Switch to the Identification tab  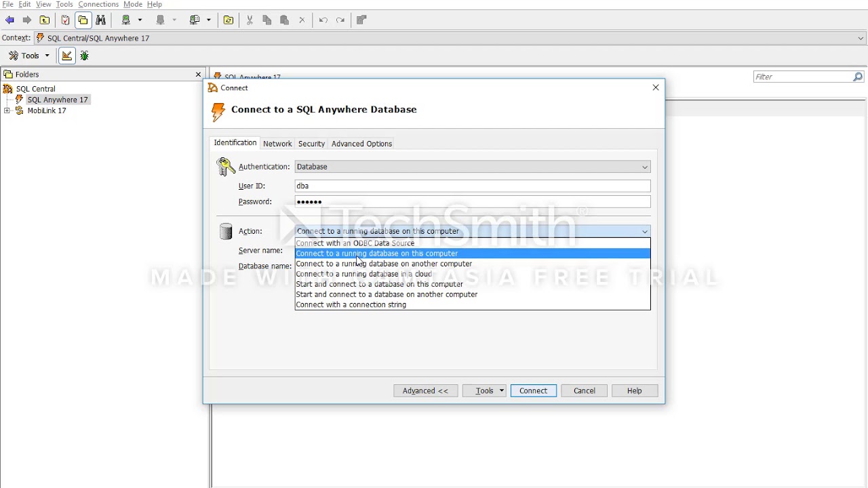coord(235,143)
